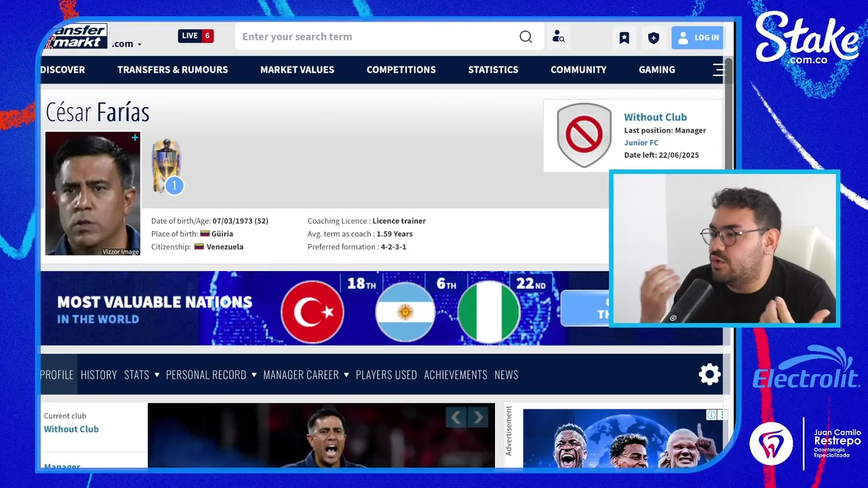Click the Licence trainer text
The width and height of the screenshot is (868, 488).
399,221
